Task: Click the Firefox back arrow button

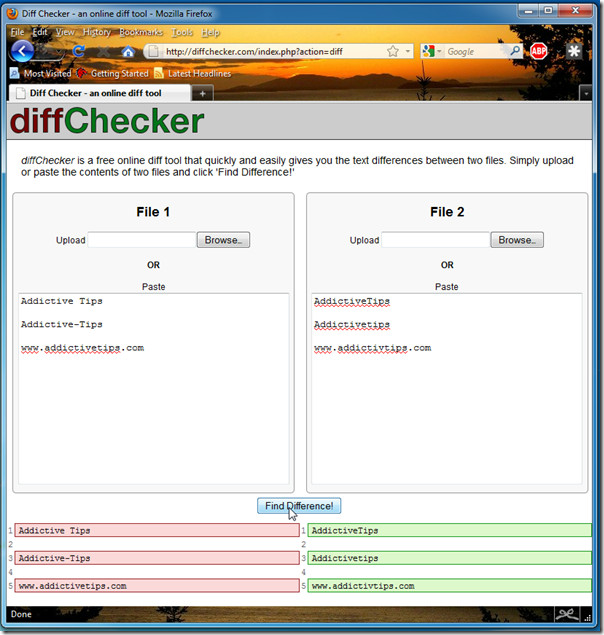Action: tap(23, 51)
